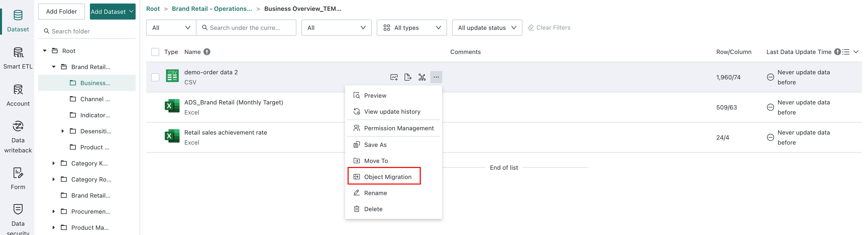Check the box for demo-order data 2
Viewport: 868px width, 235px height.
point(155,77)
